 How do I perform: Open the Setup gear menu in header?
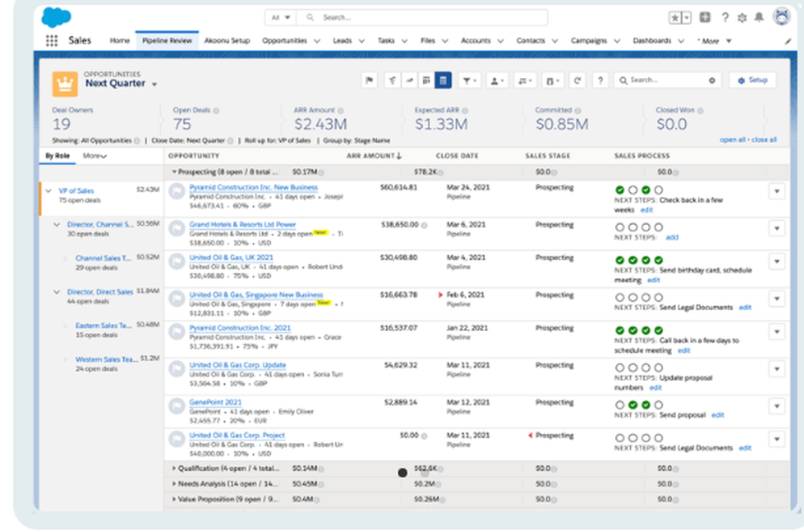742,18
